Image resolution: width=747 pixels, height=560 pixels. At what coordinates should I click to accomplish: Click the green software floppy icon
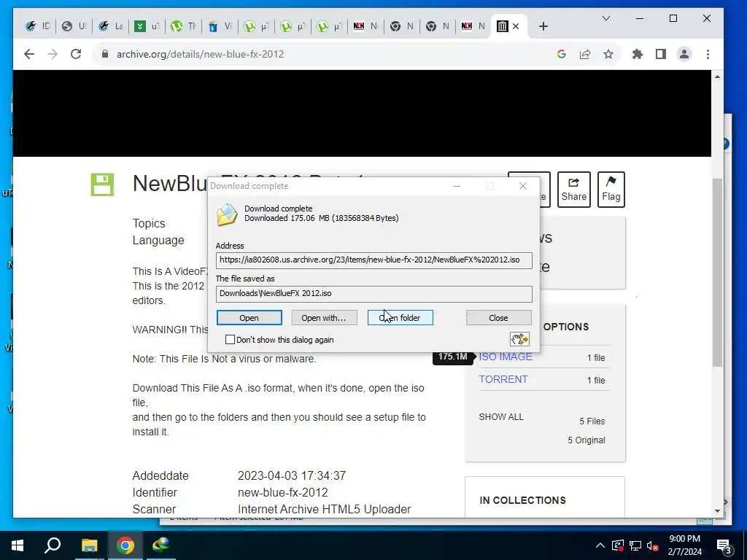pyautogui.click(x=102, y=184)
